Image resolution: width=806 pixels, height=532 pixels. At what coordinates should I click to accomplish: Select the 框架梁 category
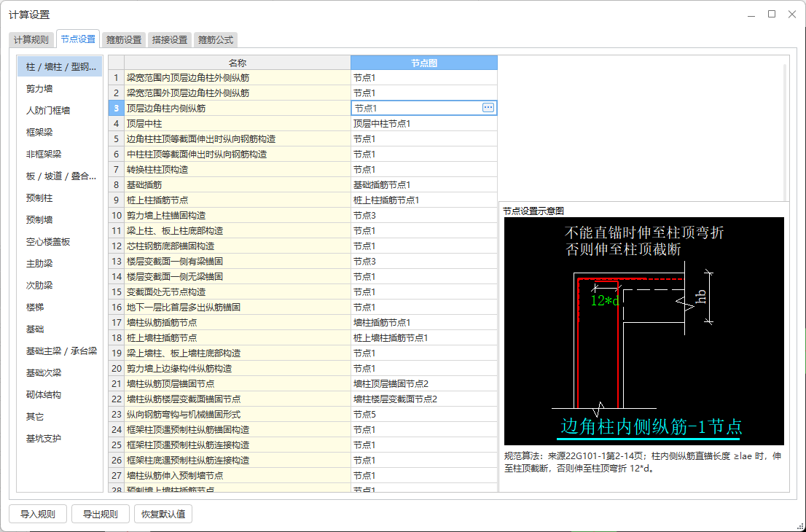tap(60, 133)
